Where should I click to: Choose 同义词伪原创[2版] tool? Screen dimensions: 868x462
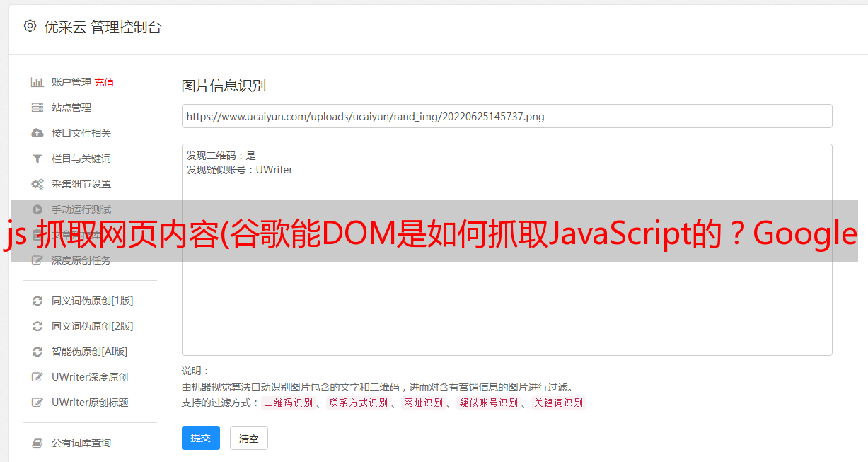click(x=93, y=326)
